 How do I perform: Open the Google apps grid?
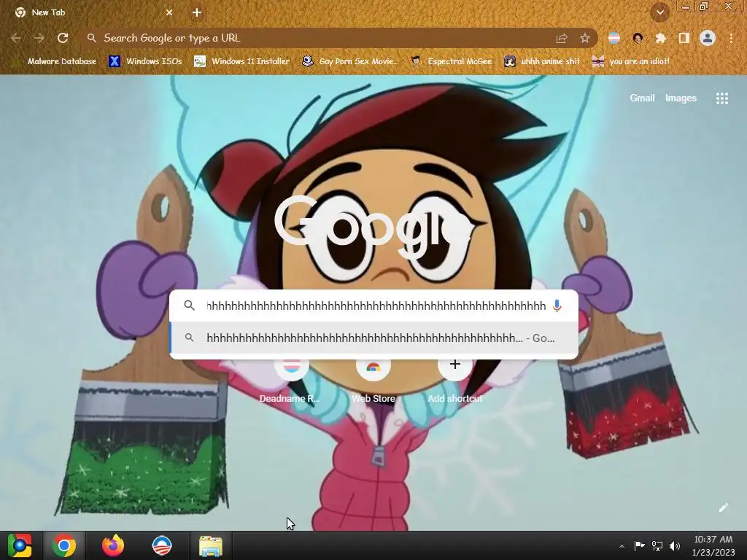[x=722, y=98]
